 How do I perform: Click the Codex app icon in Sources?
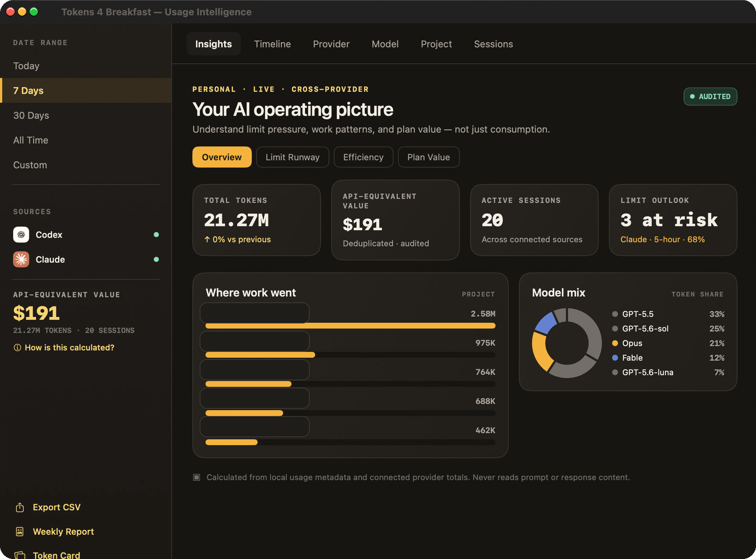click(x=21, y=234)
